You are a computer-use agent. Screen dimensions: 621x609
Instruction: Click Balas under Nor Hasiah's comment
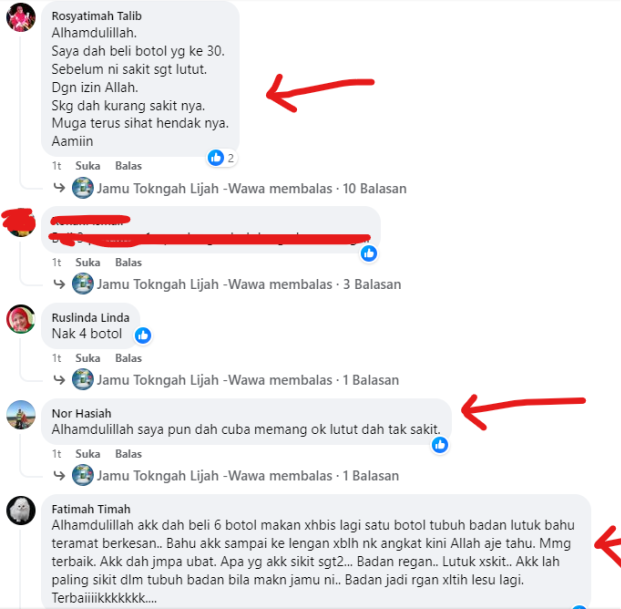(x=128, y=454)
